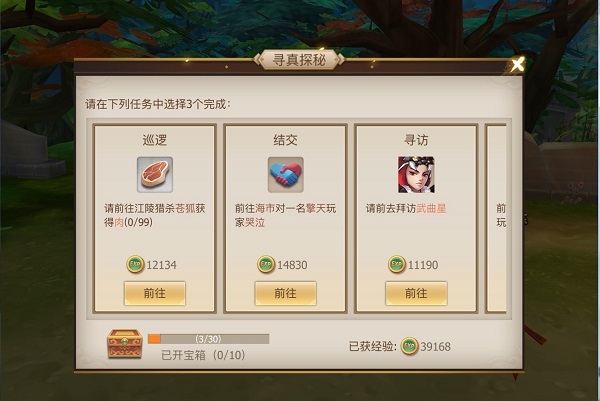Click the EXP coin beside 39168 total
This screenshot has width=600, height=401.
click(409, 346)
